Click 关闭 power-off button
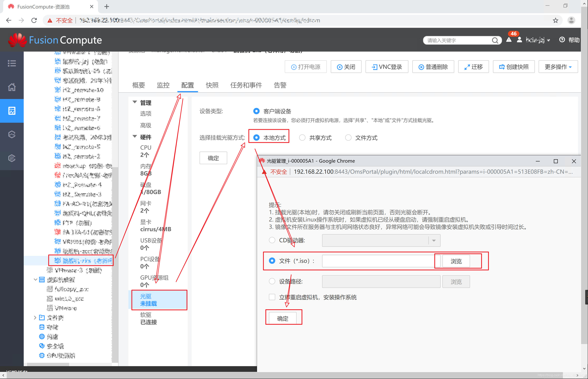The width and height of the screenshot is (588, 379). (x=346, y=67)
